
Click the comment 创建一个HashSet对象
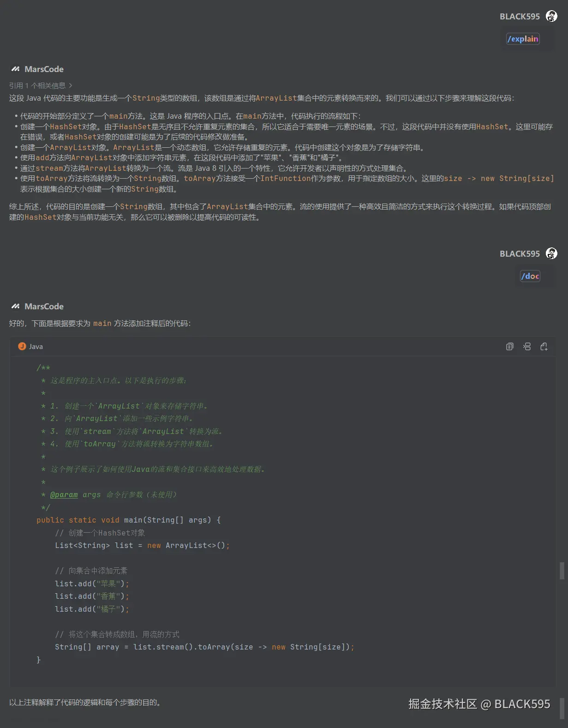pos(100,533)
